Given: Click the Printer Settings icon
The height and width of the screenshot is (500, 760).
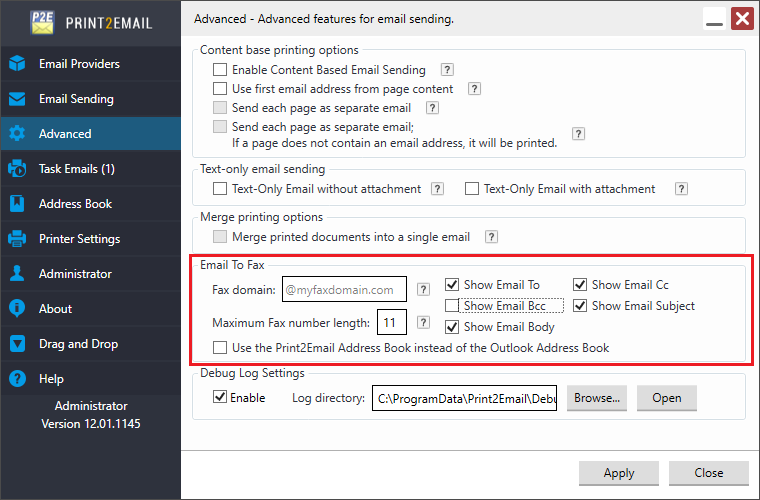Looking at the screenshot, I should click(17, 239).
